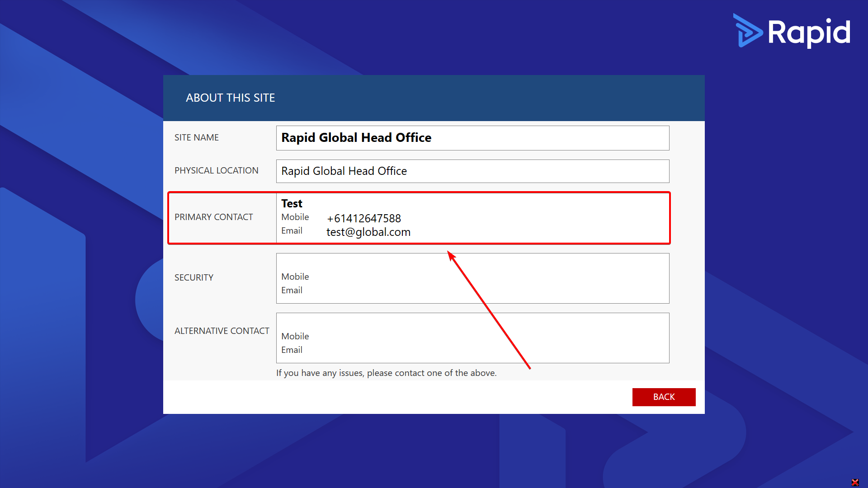Click the red BACK button
The image size is (868, 488).
click(664, 397)
